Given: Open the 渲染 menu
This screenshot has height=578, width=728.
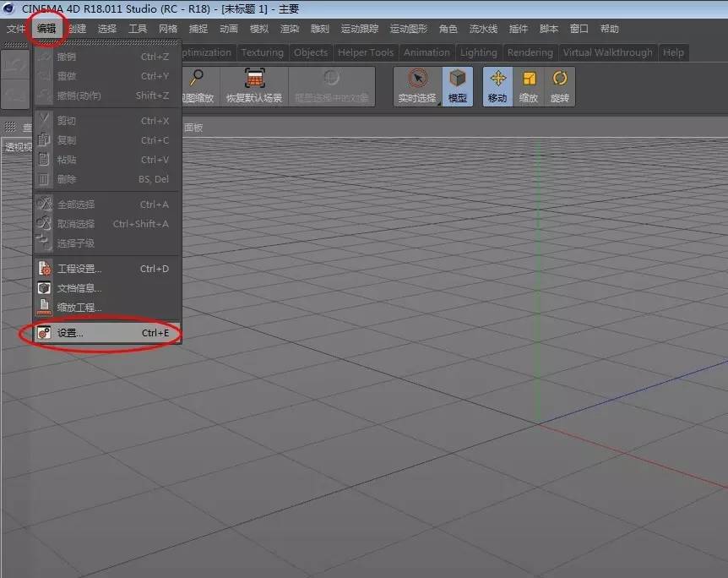Looking at the screenshot, I should point(290,29).
